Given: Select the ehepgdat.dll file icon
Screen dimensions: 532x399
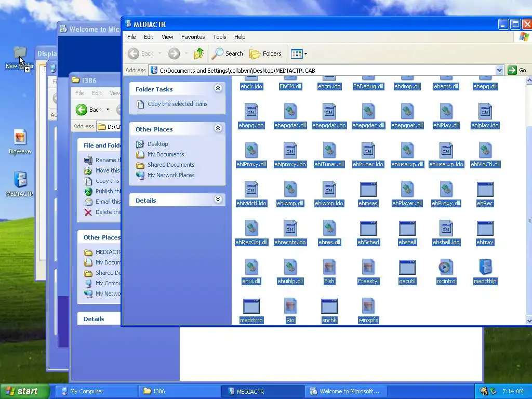Looking at the screenshot, I should pos(290,111).
